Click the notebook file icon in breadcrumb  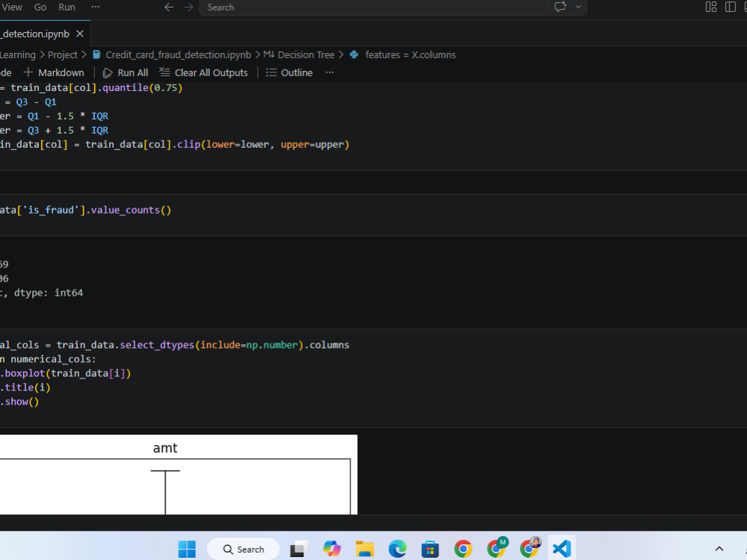pyautogui.click(x=96, y=55)
